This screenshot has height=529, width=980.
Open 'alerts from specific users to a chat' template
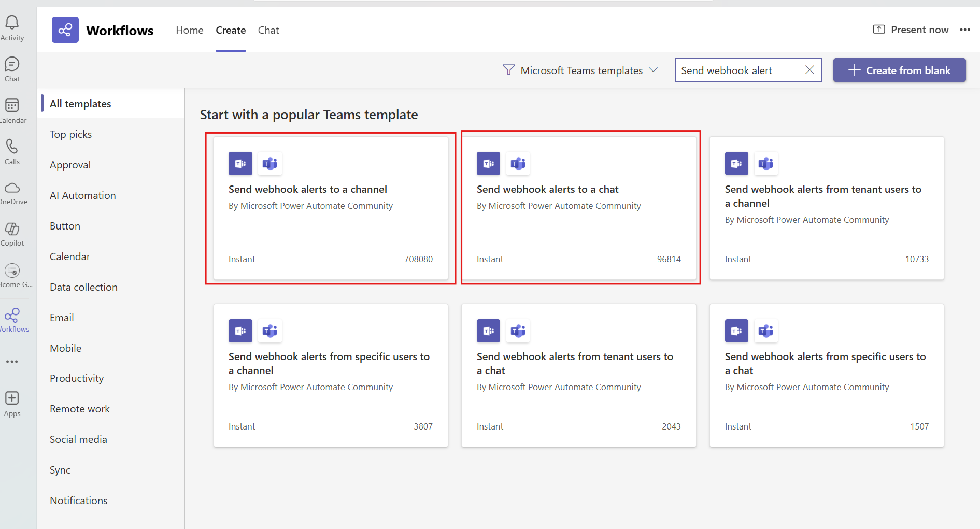tap(827, 375)
